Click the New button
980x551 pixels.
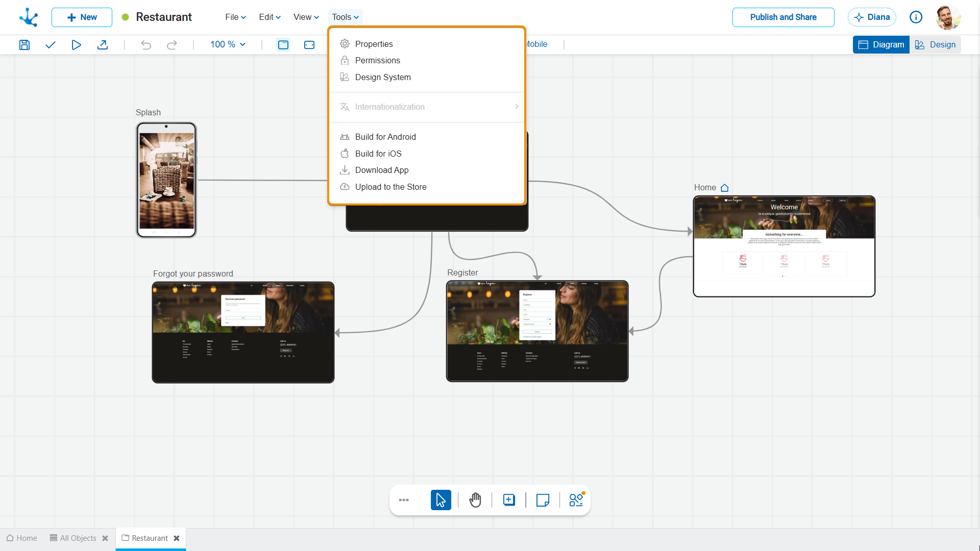point(82,17)
